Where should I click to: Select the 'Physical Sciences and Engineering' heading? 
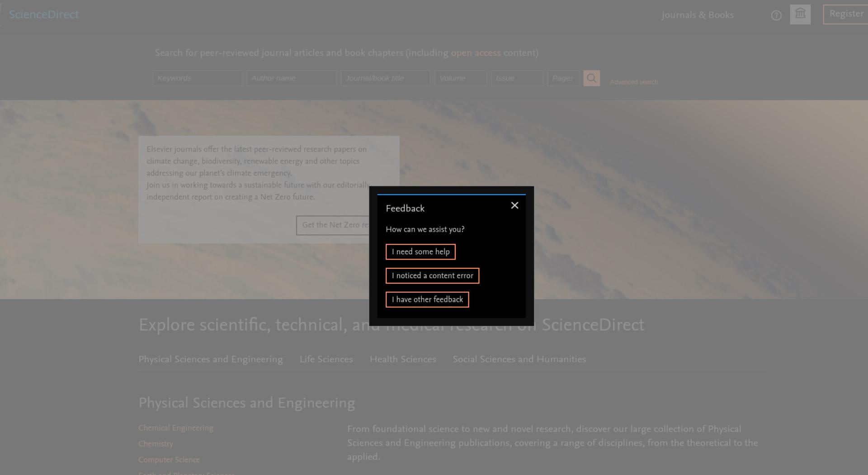pyautogui.click(x=247, y=403)
